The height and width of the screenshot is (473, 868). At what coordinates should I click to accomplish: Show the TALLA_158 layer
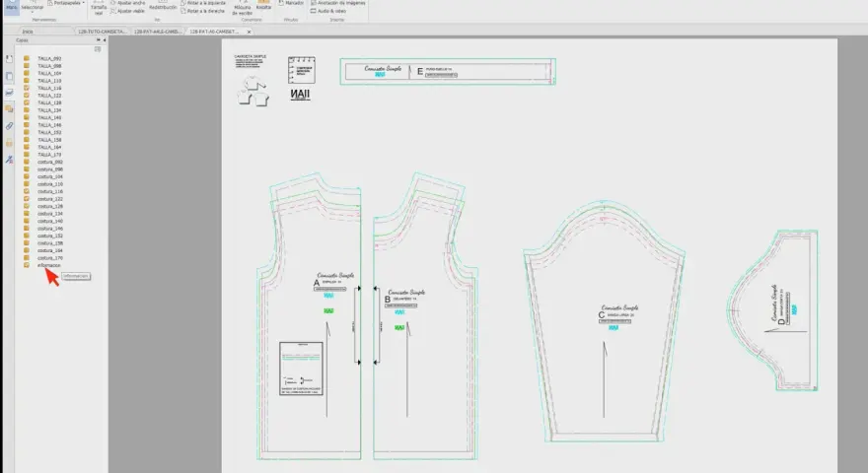[x=26, y=139]
